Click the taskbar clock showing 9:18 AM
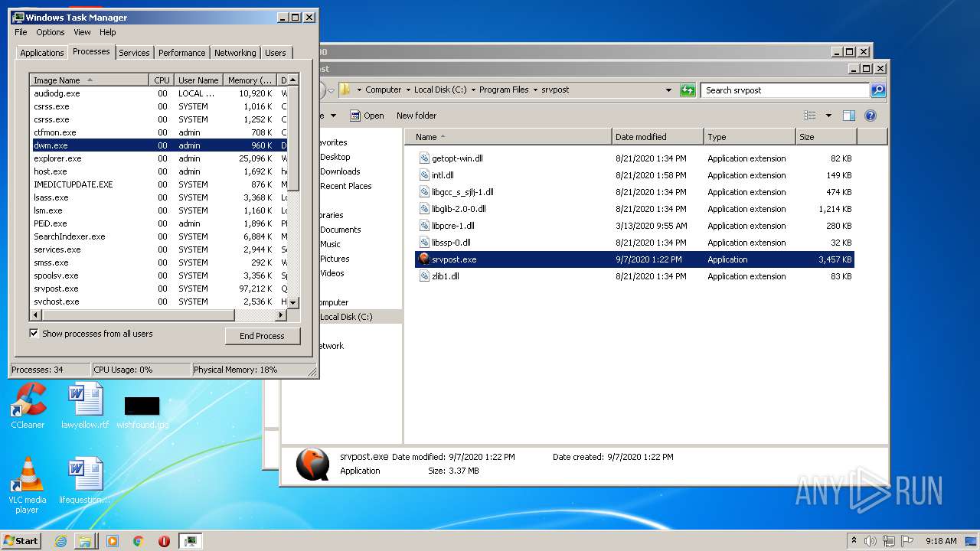 (941, 541)
